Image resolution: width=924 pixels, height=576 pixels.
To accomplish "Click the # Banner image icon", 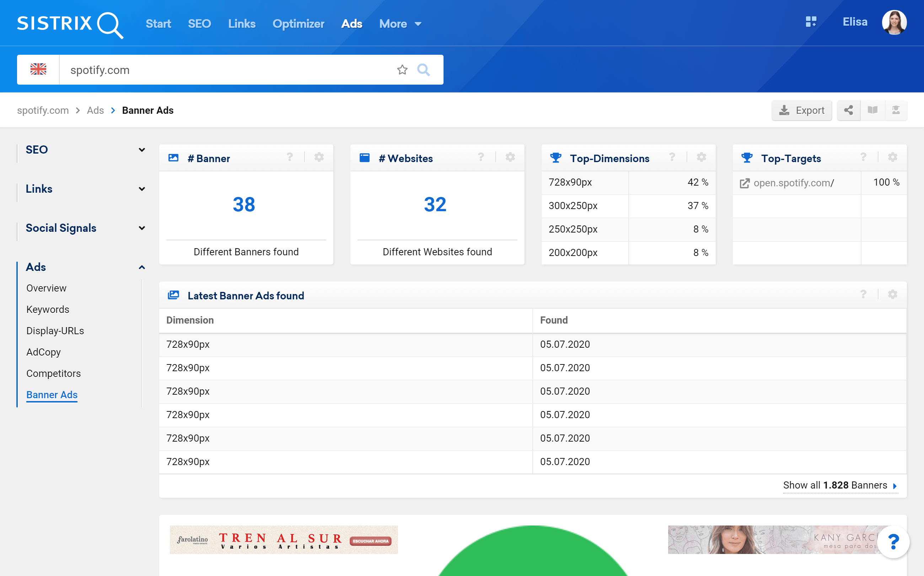I will tap(173, 158).
